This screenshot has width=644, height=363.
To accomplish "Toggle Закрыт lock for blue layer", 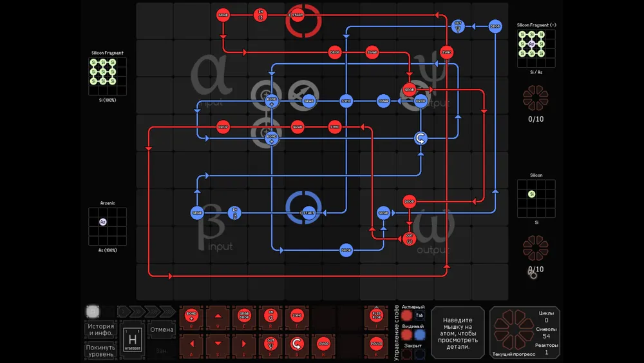I will pos(420,353).
